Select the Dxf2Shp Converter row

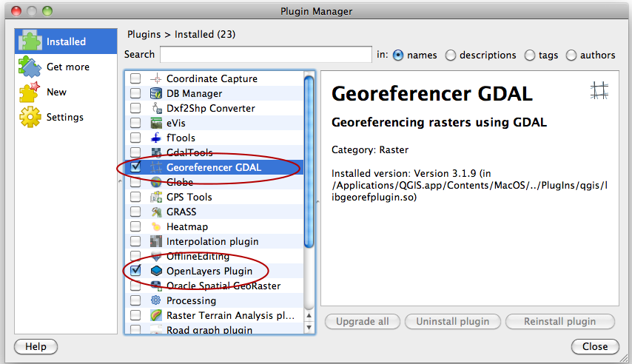click(215, 108)
